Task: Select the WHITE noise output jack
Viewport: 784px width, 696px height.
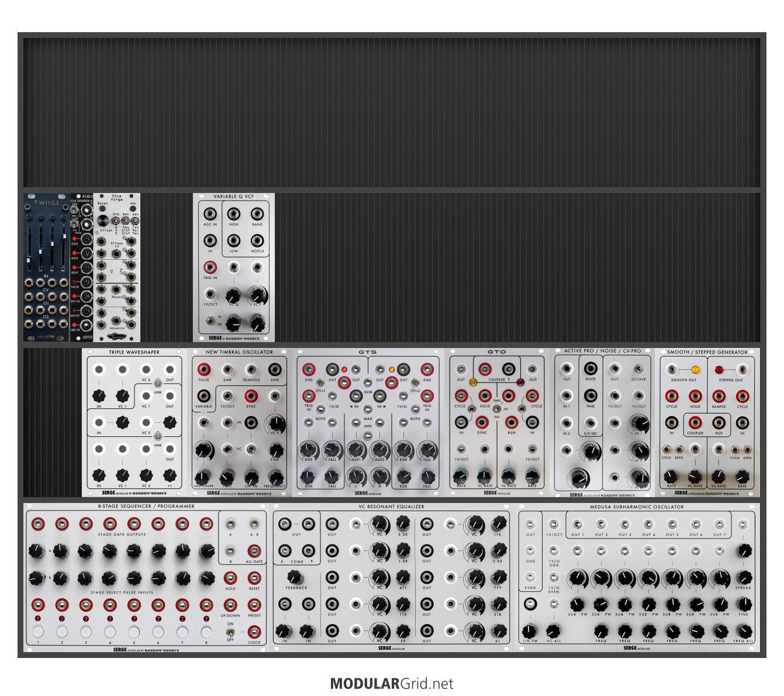Action: click(x=590, y=368)
